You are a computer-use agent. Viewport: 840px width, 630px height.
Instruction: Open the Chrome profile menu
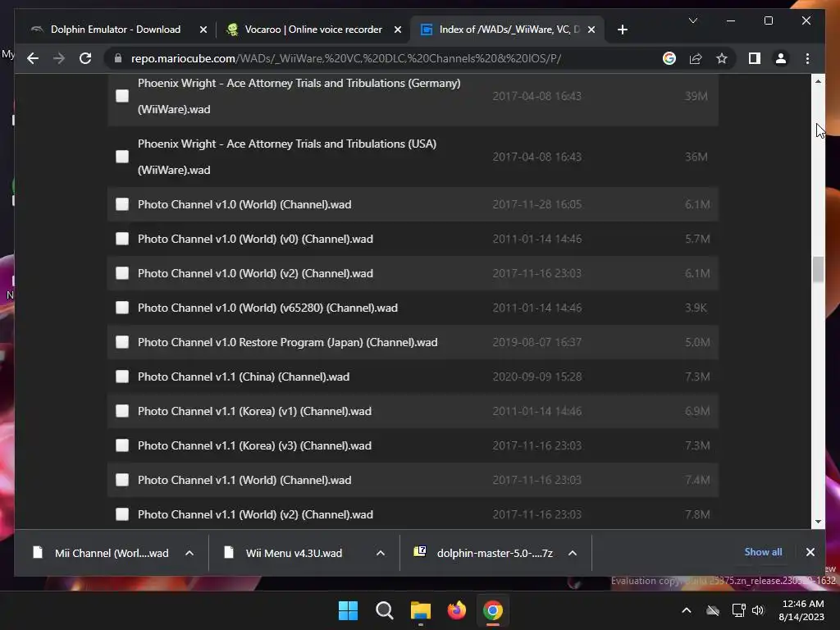click(x=781, y=58)
